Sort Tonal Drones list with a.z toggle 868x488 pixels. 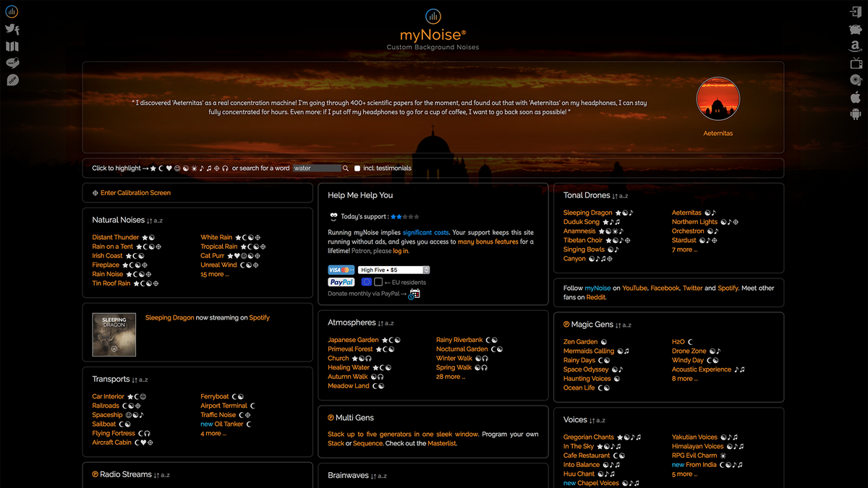(620, 196)
